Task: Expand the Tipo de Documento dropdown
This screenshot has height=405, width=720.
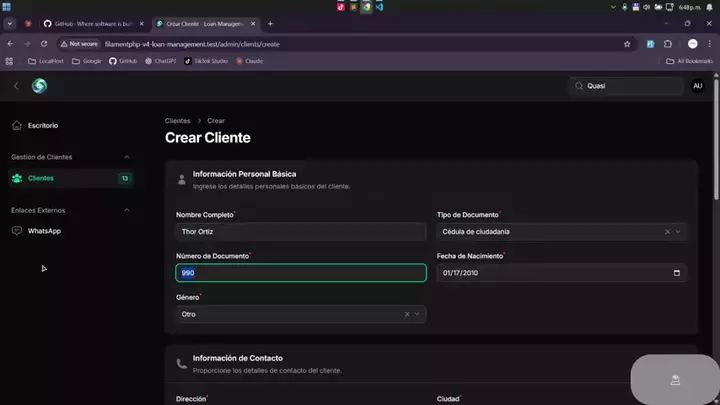Action: point(679,231)
